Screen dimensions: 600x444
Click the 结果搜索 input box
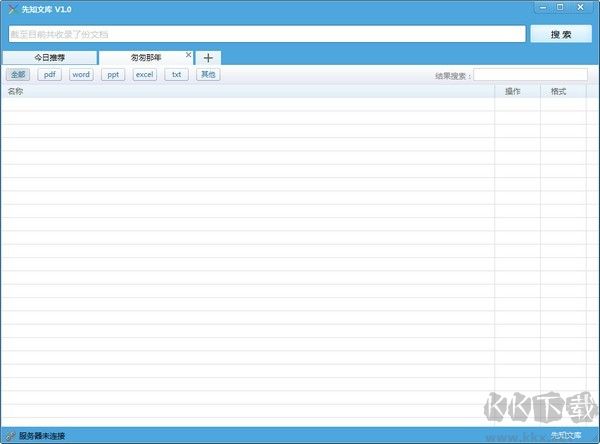[x=530, y=75]
